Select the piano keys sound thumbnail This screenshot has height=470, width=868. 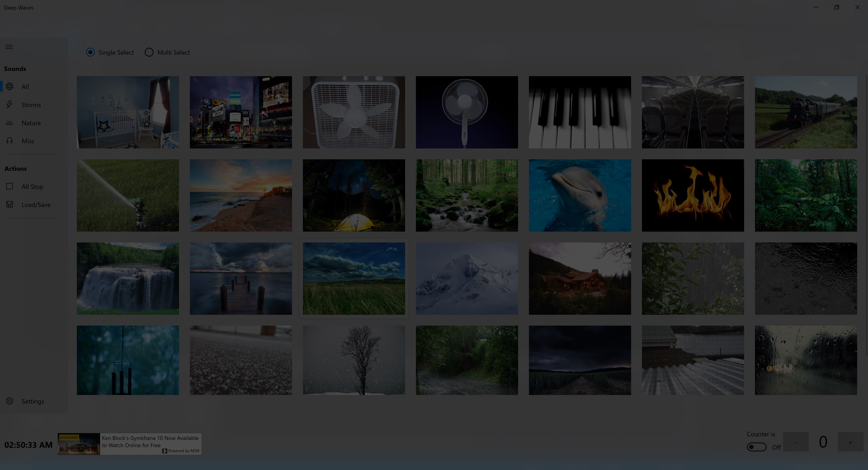580,112
